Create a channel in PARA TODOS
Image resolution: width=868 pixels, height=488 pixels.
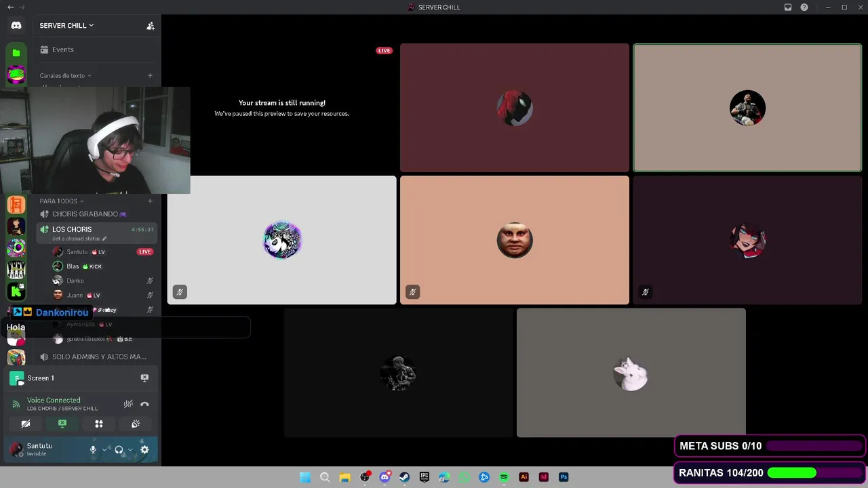click(150, 201)
